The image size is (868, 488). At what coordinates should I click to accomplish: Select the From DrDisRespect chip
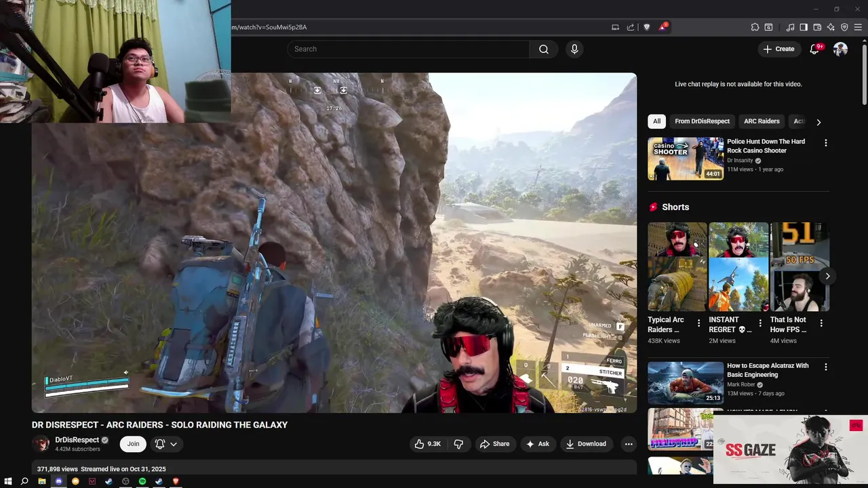[x=702, y=121]
